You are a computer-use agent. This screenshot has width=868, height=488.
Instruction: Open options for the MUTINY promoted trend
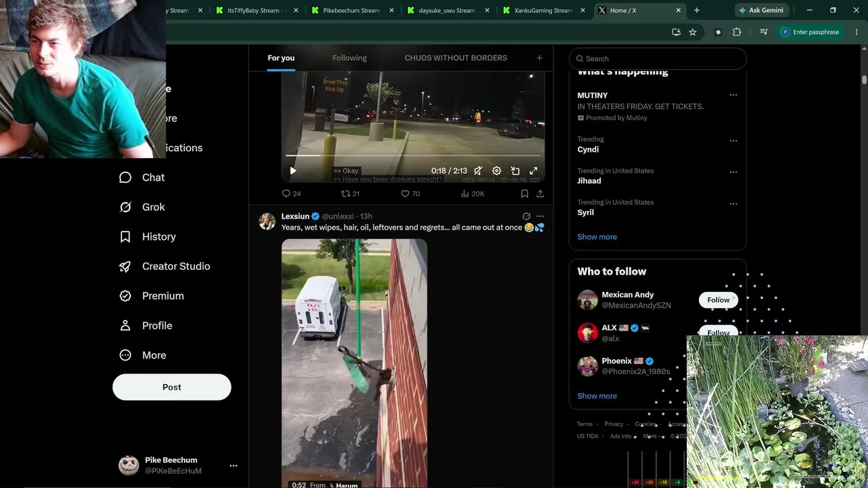[x=733, y=96]
